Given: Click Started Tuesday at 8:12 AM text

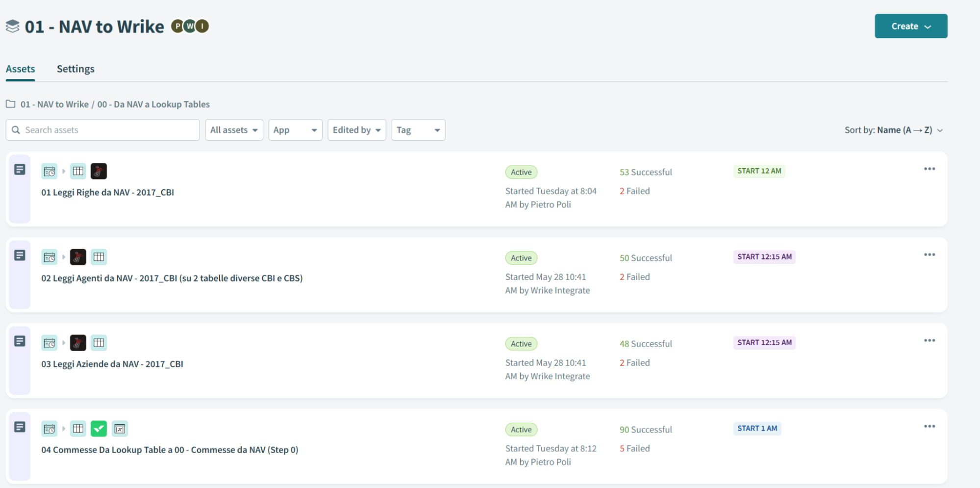Looking at the screenshot, I should point(551,455).
